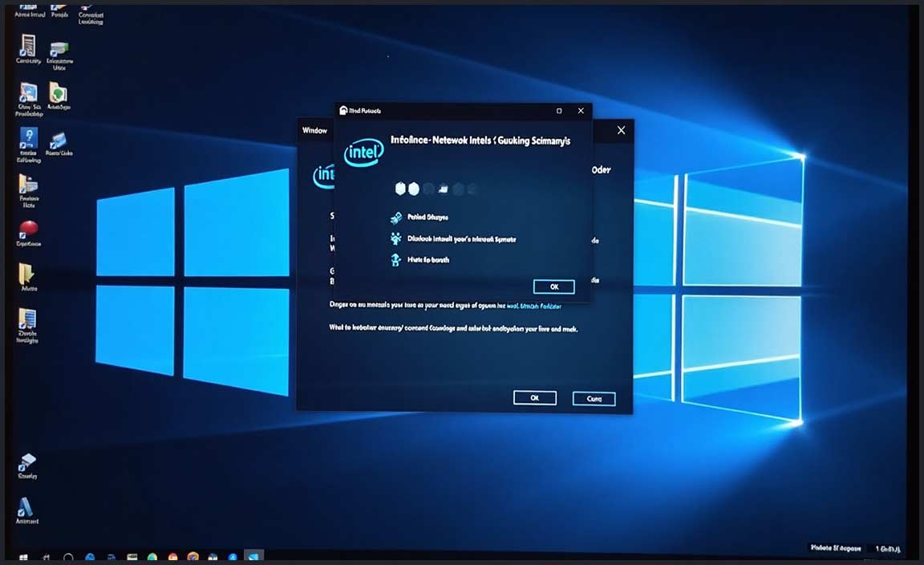Select the second white hexagon step indicator
The height and width of the screenshot is (565, 924).
414,189
